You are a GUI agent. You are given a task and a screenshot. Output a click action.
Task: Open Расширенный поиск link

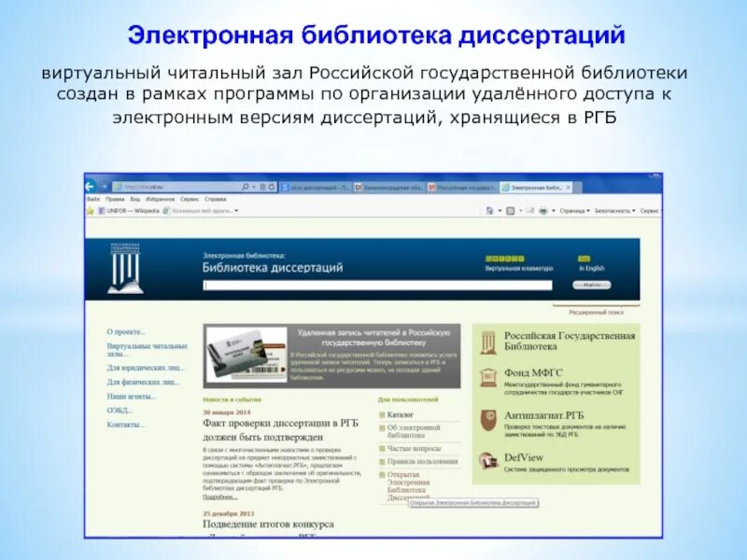(596, 313)
